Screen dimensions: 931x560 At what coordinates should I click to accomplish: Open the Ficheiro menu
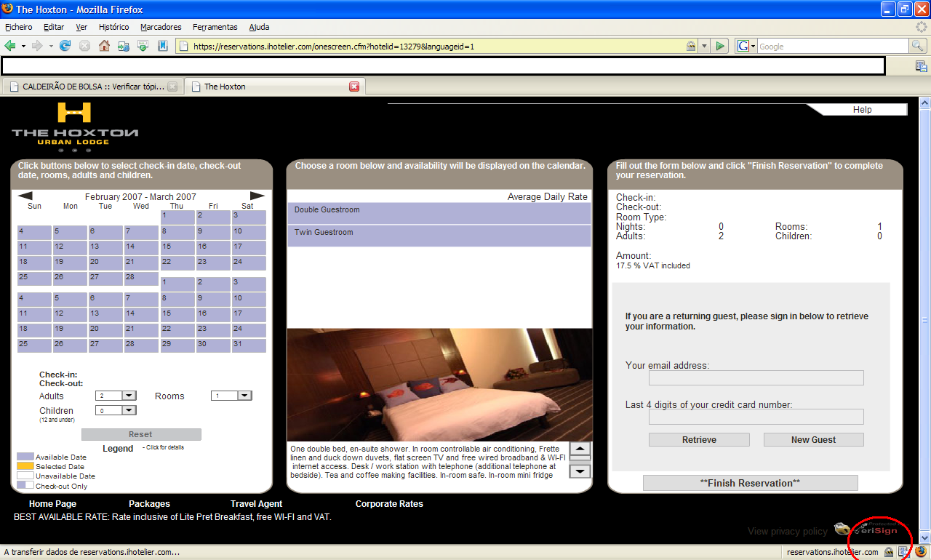pyautogui.click(x=19, y=27)
